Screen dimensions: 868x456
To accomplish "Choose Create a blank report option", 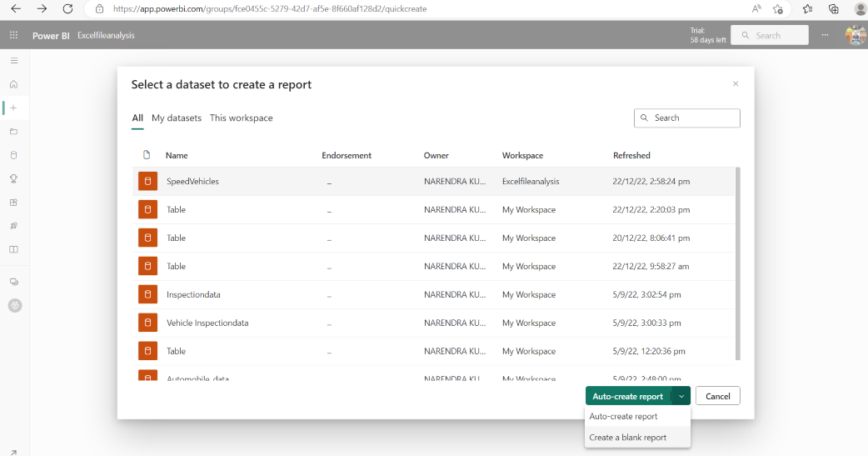I will (x=627, y=437).
